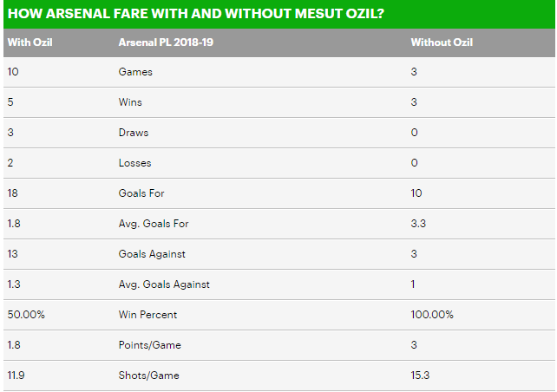This screenshot has height=392, width=557.
Task: Click the 'With Ozil' column header
Action: [29, 42]
